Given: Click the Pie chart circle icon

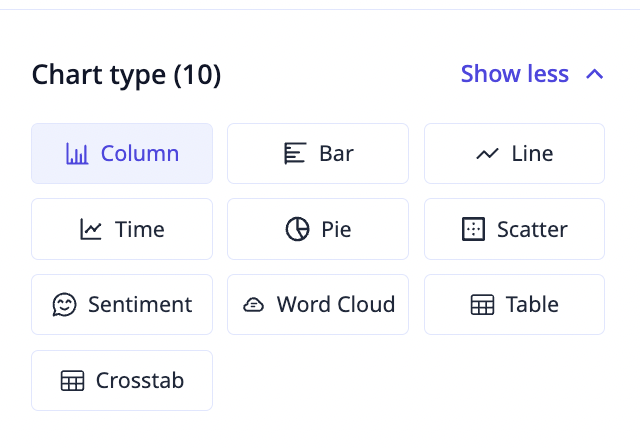Looking at the screenshot, I should coord(297,229).
